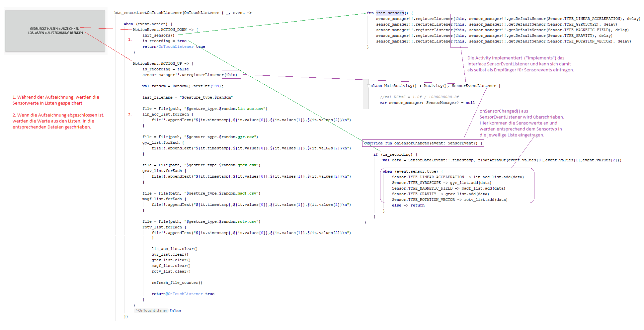Select the 'is_recording = false' line

[166, 69]
